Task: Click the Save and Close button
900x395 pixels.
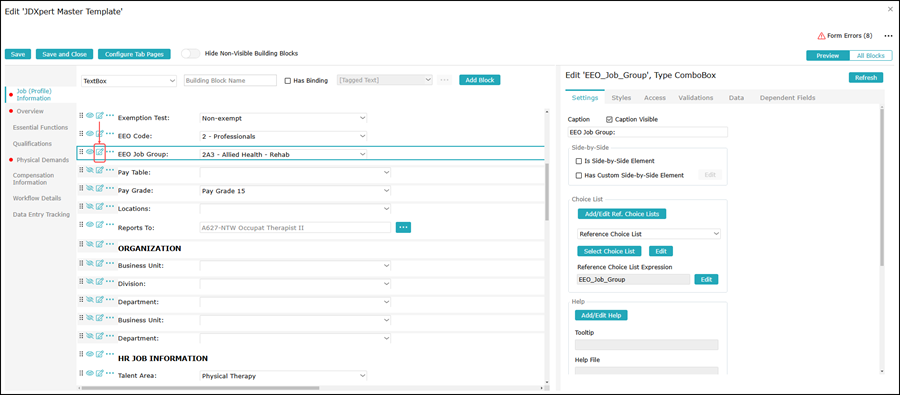Action: tap(64, 54)
